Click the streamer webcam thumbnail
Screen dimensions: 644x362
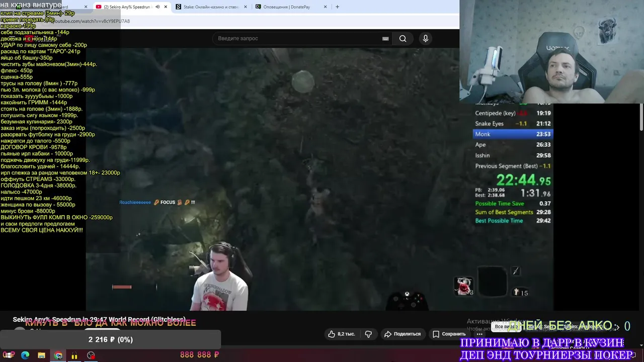551,51
